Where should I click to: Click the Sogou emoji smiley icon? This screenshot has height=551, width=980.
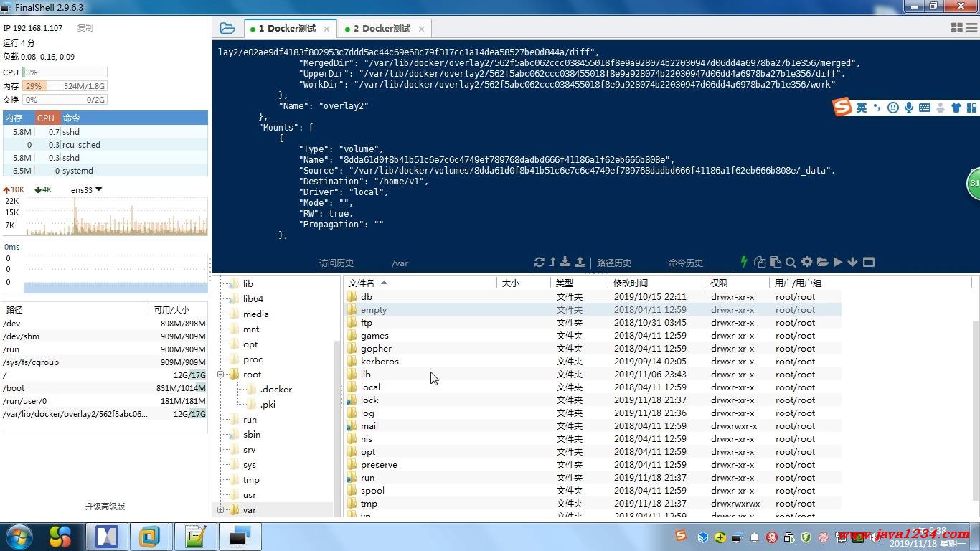(x=893, y=108)
